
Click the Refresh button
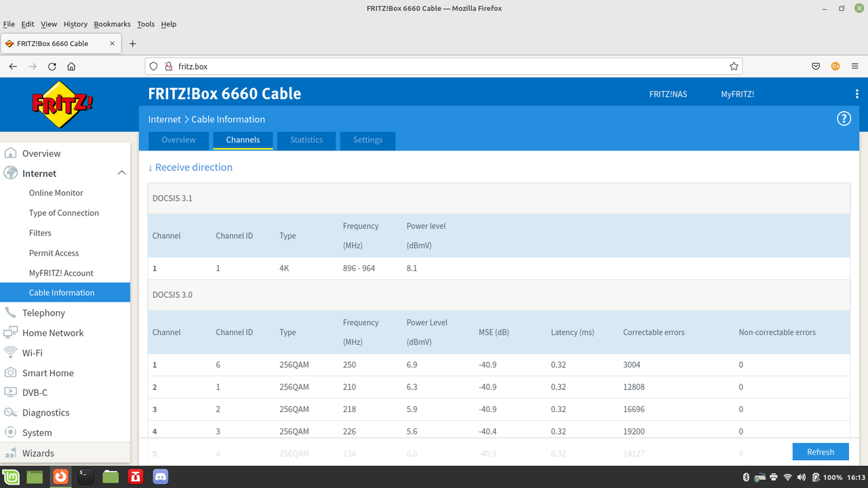coord(821,452)
